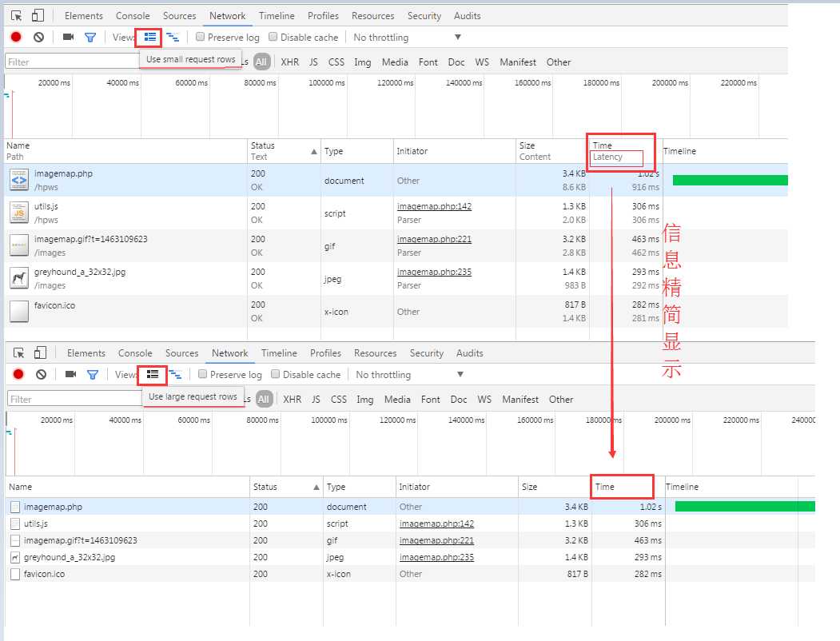The height and width of the screenshot is (641, 840).
Task: Toggle device mode icon in lower DevTools
Action: [40, 353]
